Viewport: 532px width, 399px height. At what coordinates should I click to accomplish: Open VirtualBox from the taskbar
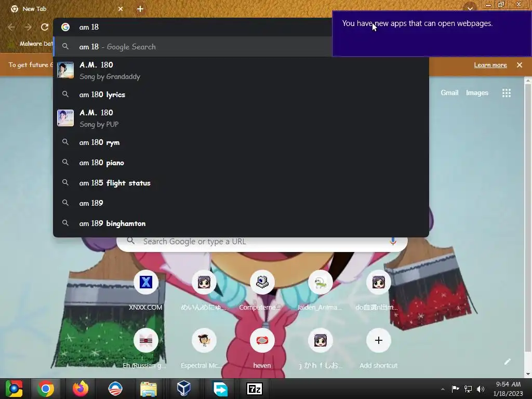[x=183, y=389]
